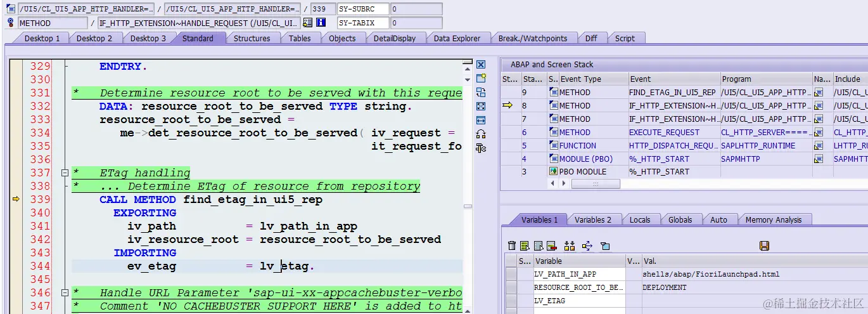Image resolution: width=868 pixels, height=314 pixels.
Task: Click the first green list icon right of the trash
Action: pos(525,245)
